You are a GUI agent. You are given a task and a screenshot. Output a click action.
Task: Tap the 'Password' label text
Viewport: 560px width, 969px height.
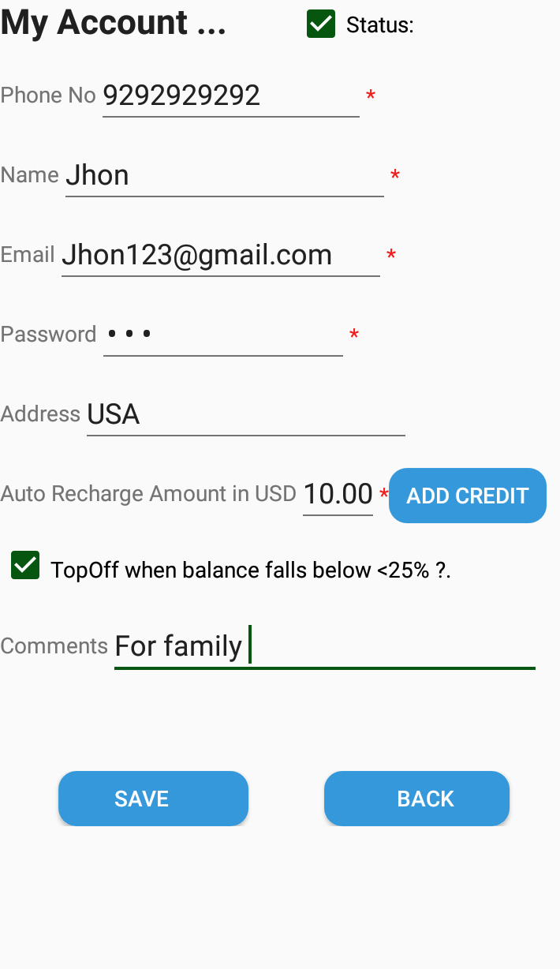tap(48, 335)
